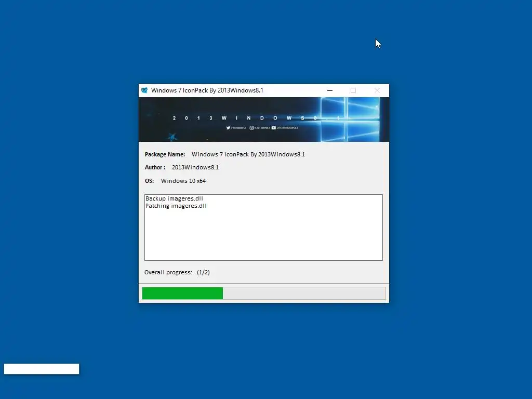This screenshot has height=399, width=532.
Task: Click the disabled maximize button in title bar
Action: pyautogui.click(x=353, y=90)
